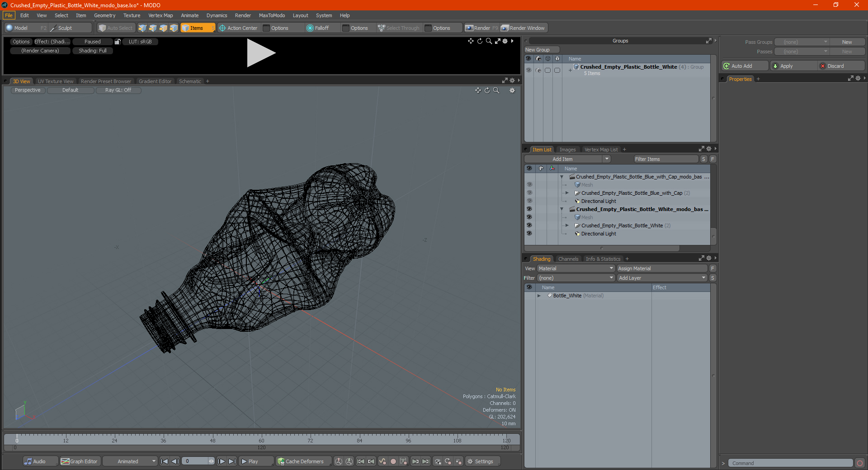This screenshot has height=470, width=868.
Task: Switch to Images tab
Action: (567, 150)
